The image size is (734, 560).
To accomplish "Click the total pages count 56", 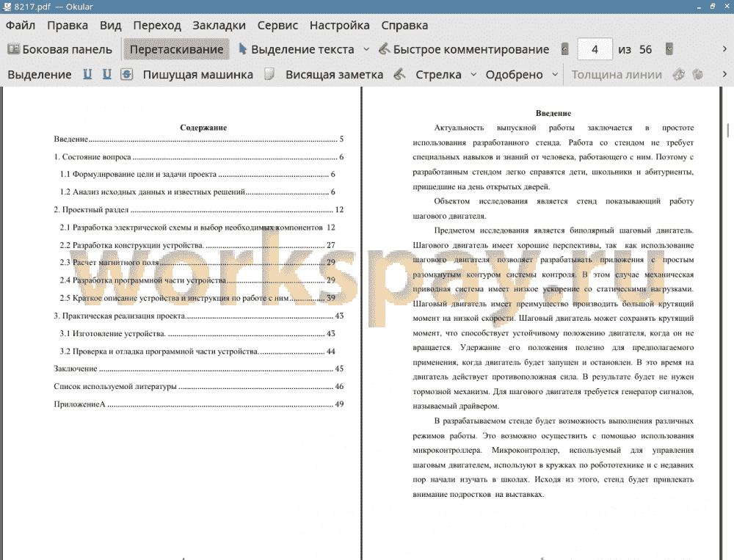I will (645, 49).
